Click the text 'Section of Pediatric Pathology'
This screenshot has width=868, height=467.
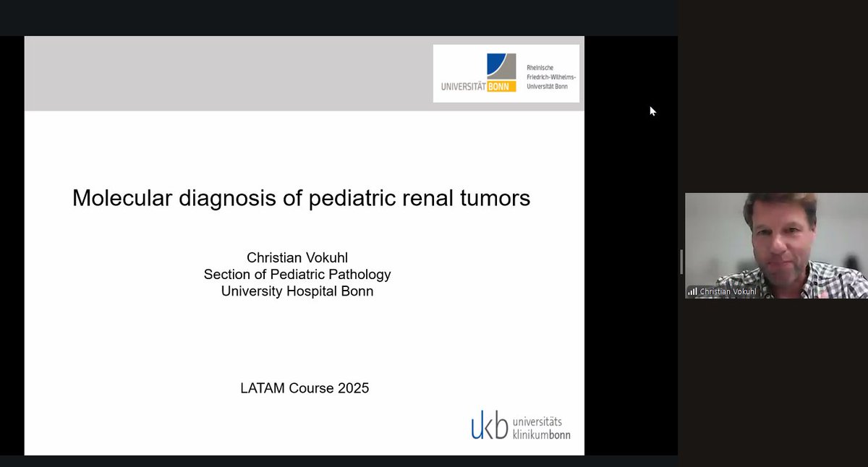pos(297,275)
